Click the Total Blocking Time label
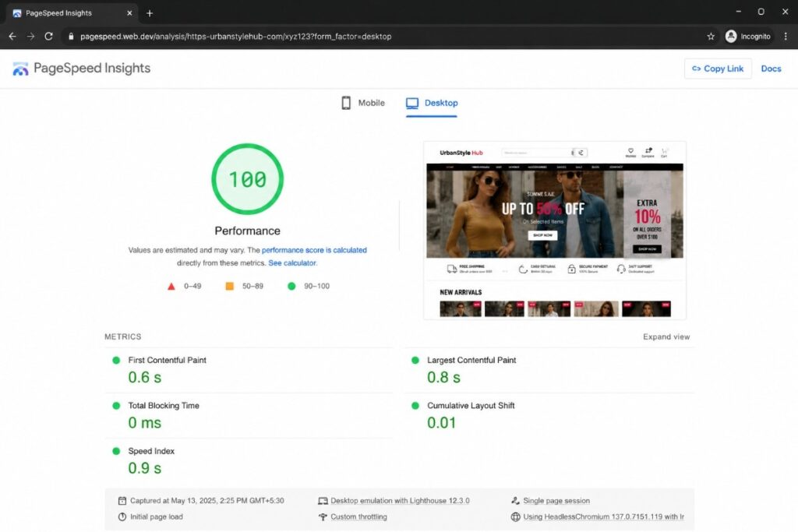The width and height of the screenshot is (798, 532). point(164,405)
